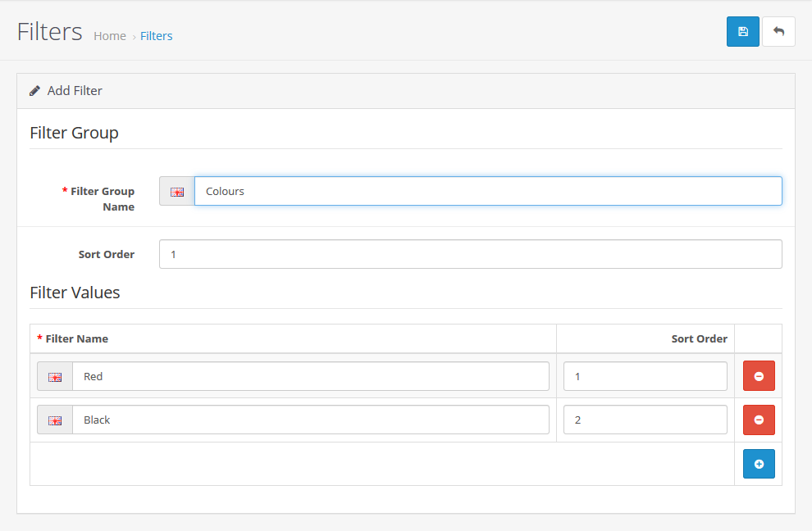Viewport: 812px width, 531px height.
Task: Click the pencil icon beside Add Filter
Action: [34, 91]
